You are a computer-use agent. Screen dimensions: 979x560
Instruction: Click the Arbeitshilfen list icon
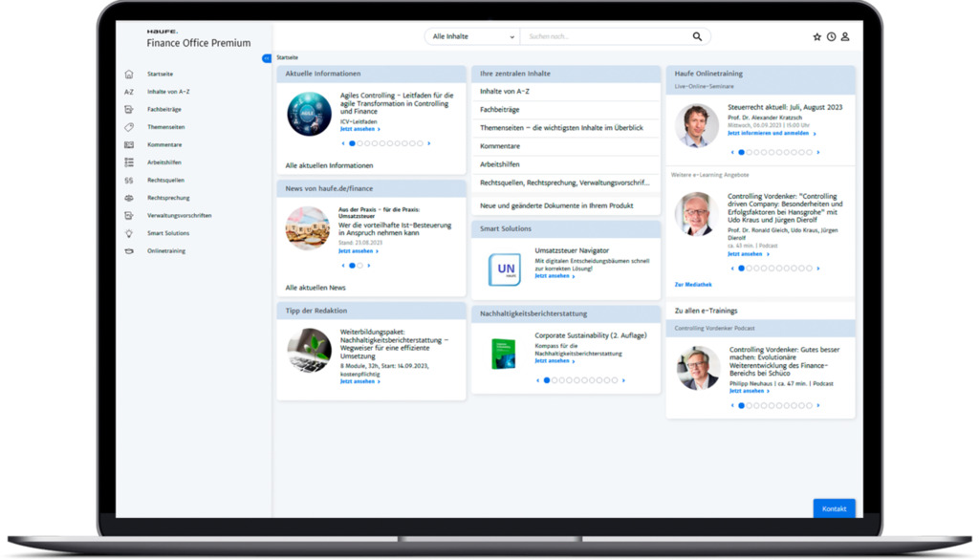pos(129,162)
